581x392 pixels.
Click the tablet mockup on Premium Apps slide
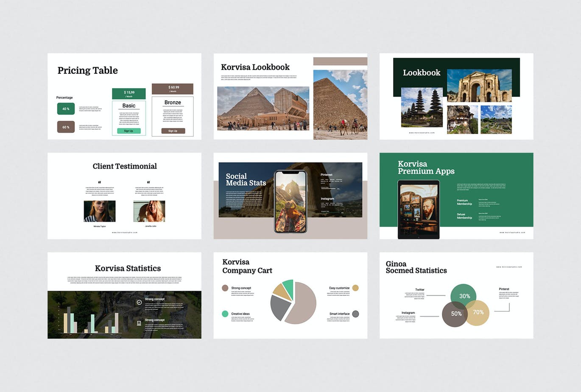(419, 209)
